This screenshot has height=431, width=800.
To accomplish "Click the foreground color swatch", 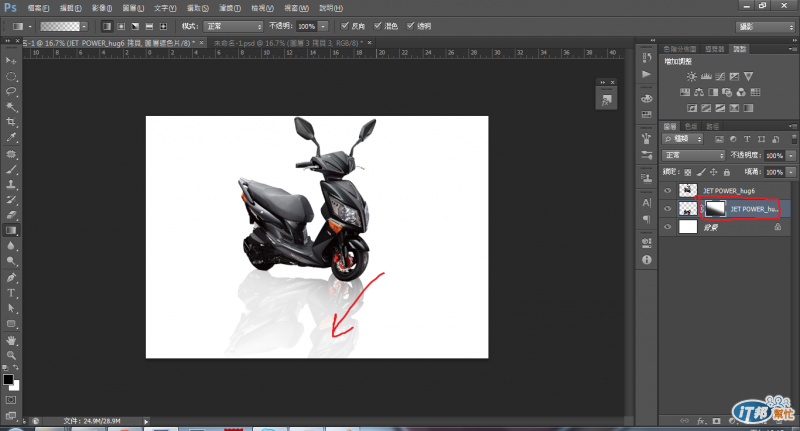I will (x=8, y=379).
